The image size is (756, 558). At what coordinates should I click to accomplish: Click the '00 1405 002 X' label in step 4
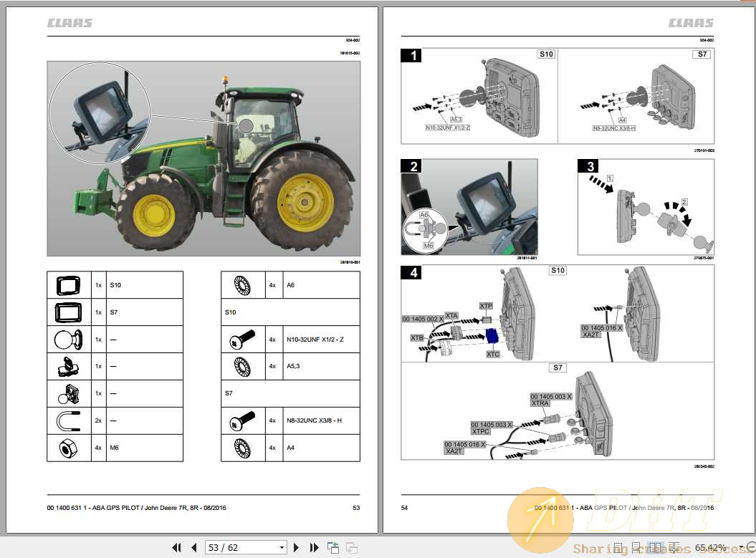click(x=423, y=319)
